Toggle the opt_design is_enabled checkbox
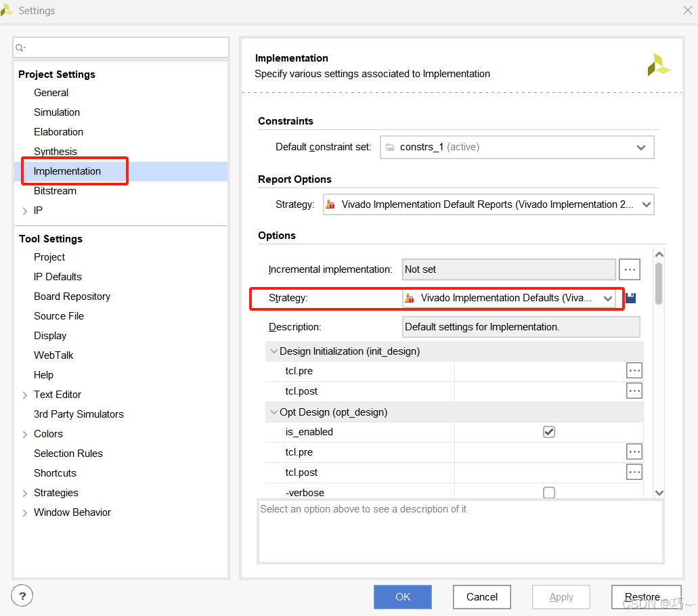Image resolution: width=698 pixels, height=616 pixels. click(549, 432)
